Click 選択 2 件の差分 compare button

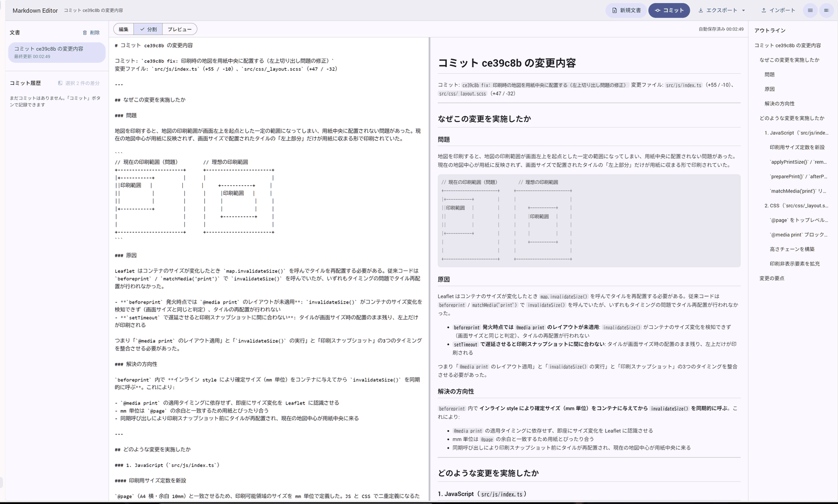coord(79,83)
